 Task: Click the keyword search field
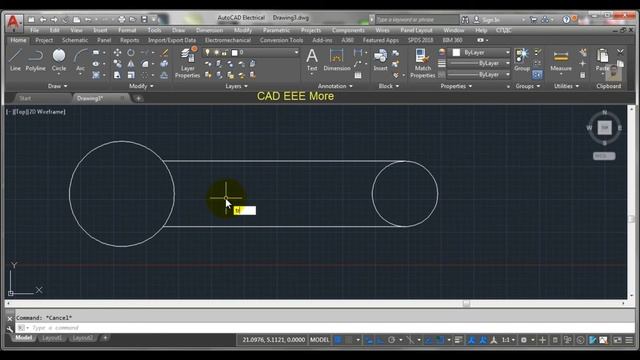pos(417,19)
